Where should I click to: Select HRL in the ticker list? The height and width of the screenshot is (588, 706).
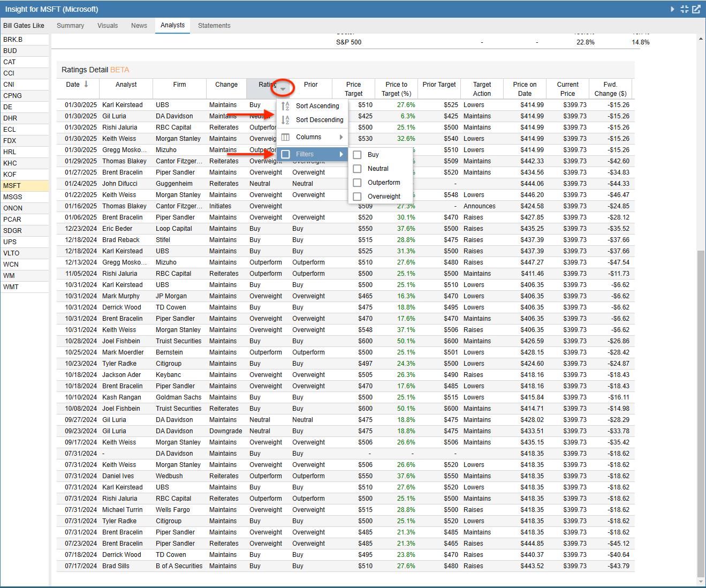[25, 152]
